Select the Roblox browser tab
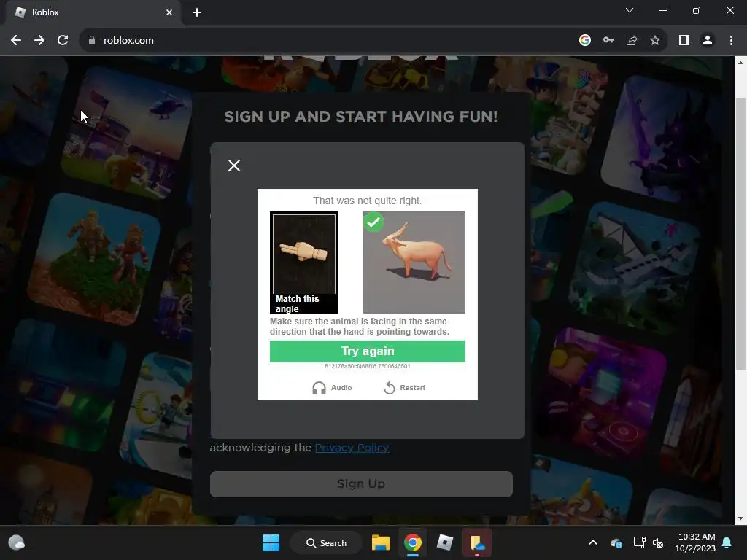 pyautogui.click(x=93, y=12)
